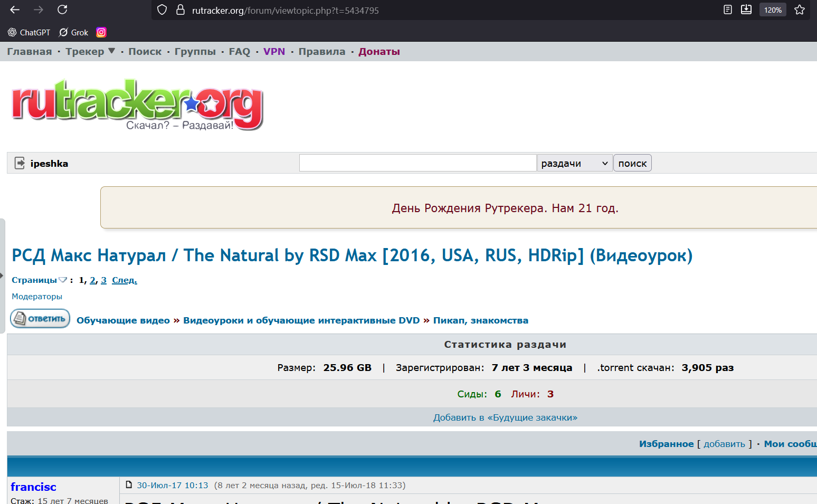
Task: Open the Донаты menu link
Action: [x=379, y=52]
